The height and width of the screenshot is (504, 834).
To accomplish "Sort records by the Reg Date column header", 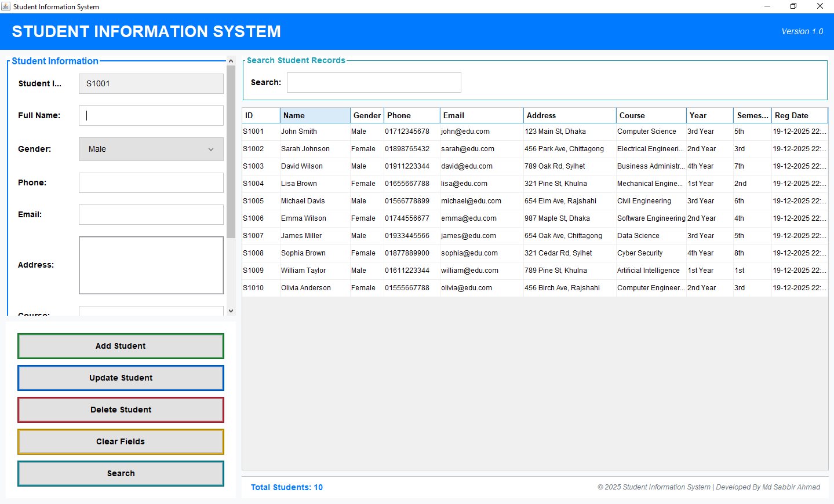I will click(799, 115).
